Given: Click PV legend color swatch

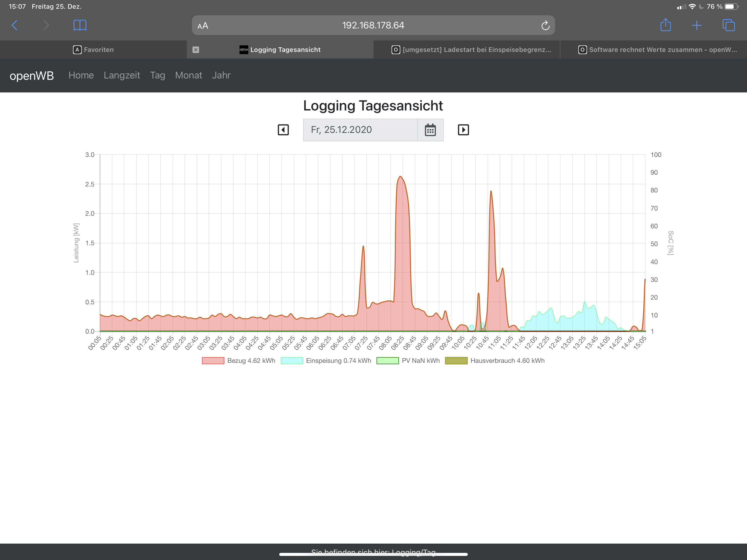Looking at the screenshot, I should click(x=387, y=360).
